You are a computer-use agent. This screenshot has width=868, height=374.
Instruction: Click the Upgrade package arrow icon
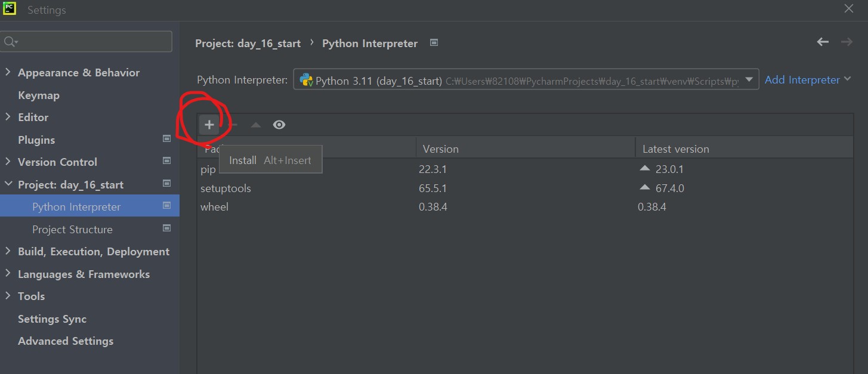(256, 125)
